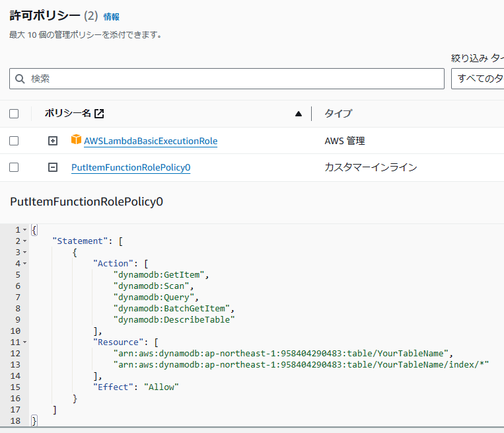Fold the Resource array at line 11
Image resolution: width=504 pixels, height=433 pixels.
click(25, 342)
